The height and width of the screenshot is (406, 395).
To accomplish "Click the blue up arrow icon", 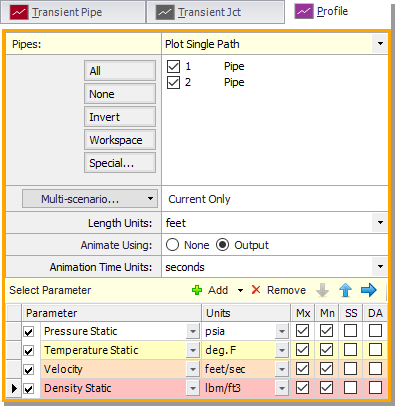I will [x=345, y=290].
